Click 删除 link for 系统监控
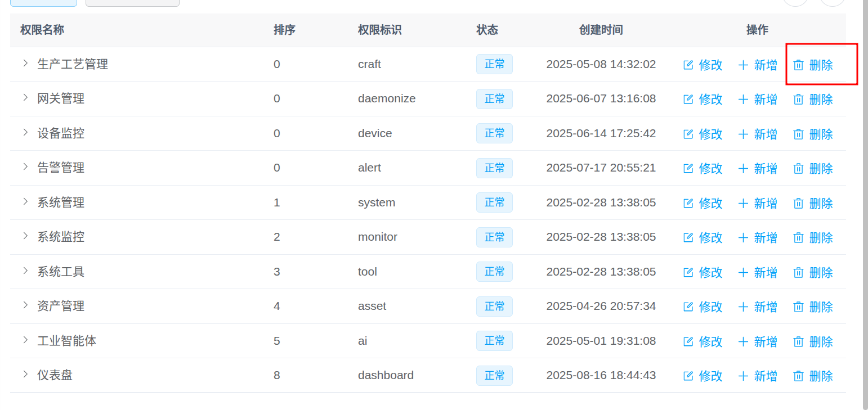This screenshot has height=410, width=868. [x=821, y=238]
